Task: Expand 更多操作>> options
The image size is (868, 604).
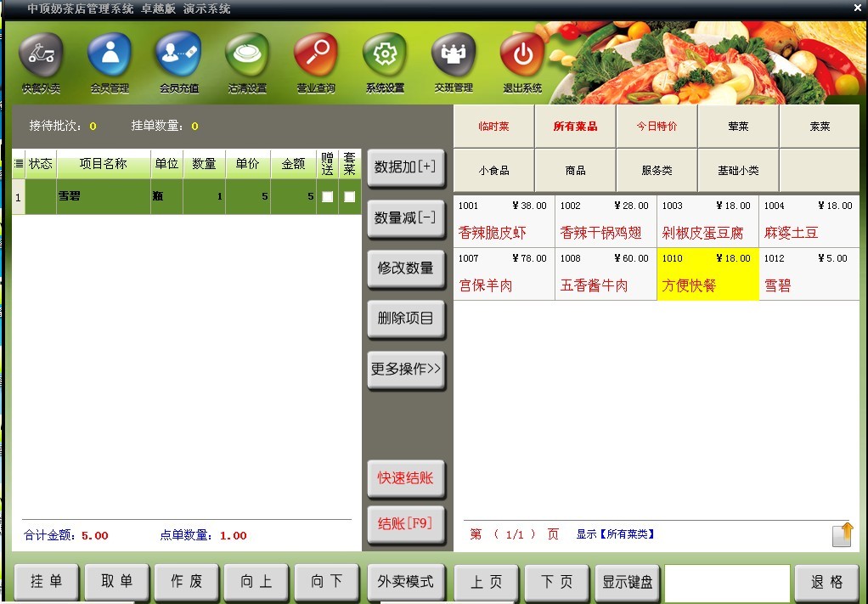Action: [x=406, y=369]
